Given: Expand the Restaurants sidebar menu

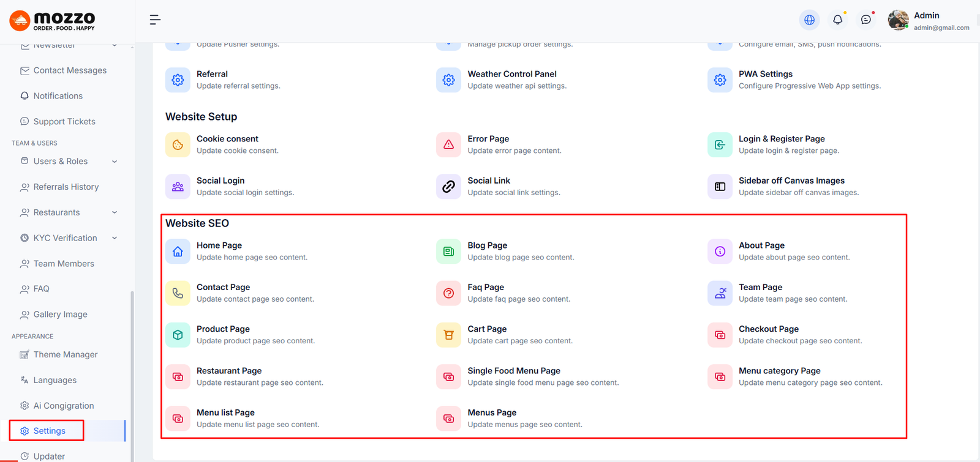Looking at the screenshot, I should pyautogui.click(x=115, y=212).
